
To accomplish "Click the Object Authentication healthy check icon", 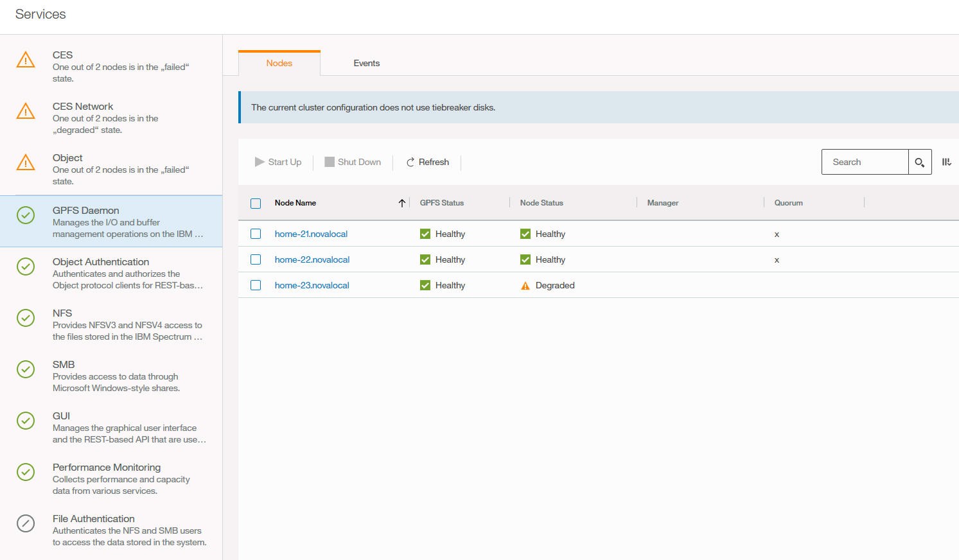I will pyautogui.click(x=26, y=267).
